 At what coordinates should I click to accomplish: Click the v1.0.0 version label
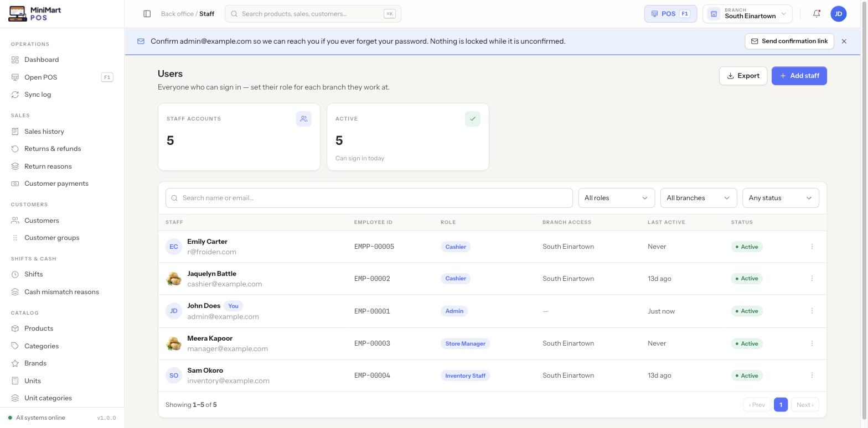(x=106, y=418)
